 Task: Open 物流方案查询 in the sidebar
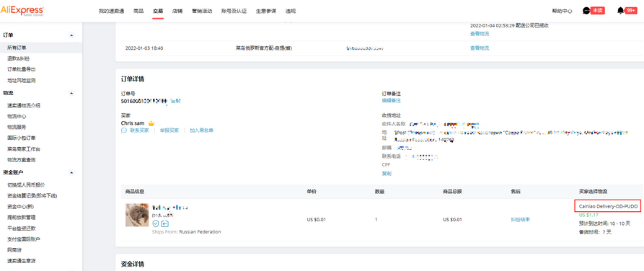tap(22, 160)
